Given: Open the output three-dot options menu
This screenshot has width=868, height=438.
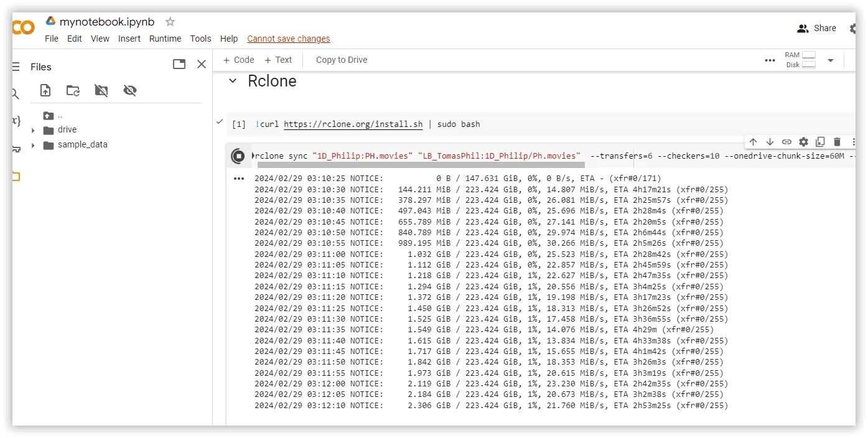Looking at the screenshot, I should point(239,179).
